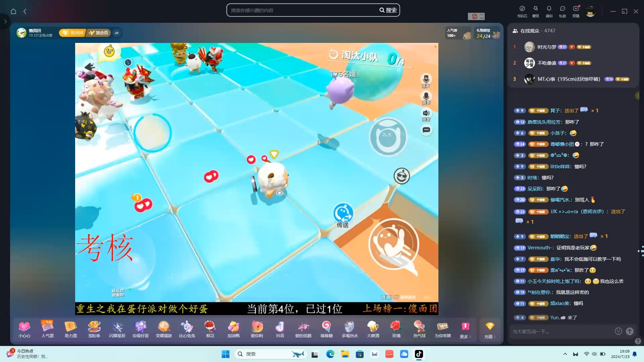
Task: Click username little咩咩 in chat
Action: pos(560,167)
